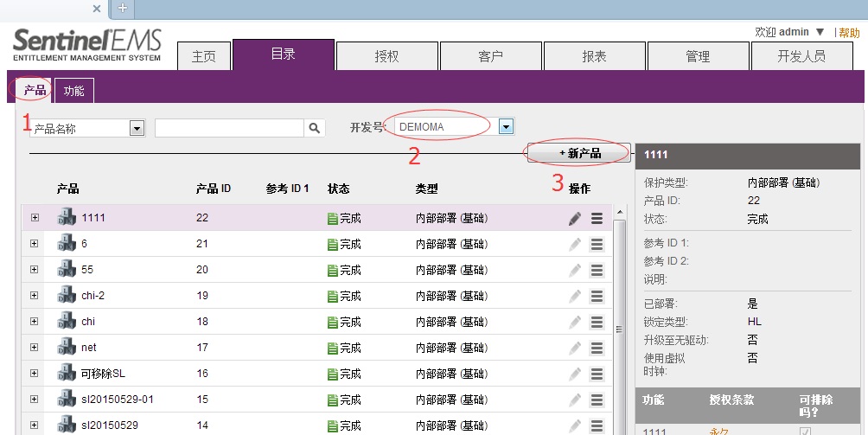
Task: Open the actions menu icon for sl20150529-01
Action: coord(597,400)
